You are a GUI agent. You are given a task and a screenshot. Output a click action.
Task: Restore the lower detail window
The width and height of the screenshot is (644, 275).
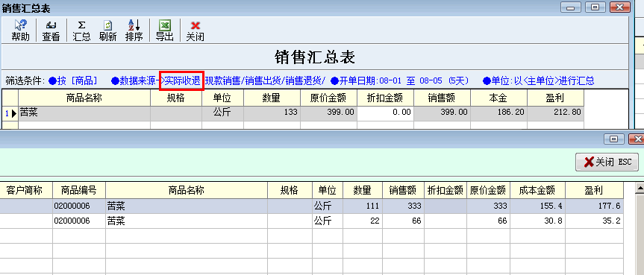(x=614, y=139)
